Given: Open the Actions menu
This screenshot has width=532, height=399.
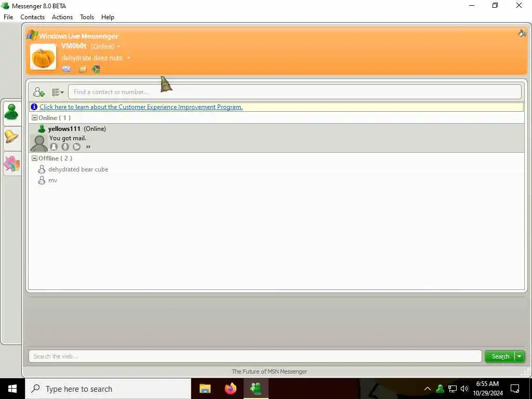Looking at the screenshot, I should (62, 17).
